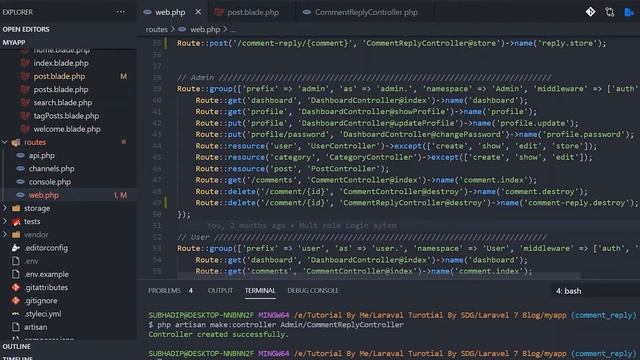Open search.blade.php in the explorer
The image size is (640, 360).
tap(62, 102)
